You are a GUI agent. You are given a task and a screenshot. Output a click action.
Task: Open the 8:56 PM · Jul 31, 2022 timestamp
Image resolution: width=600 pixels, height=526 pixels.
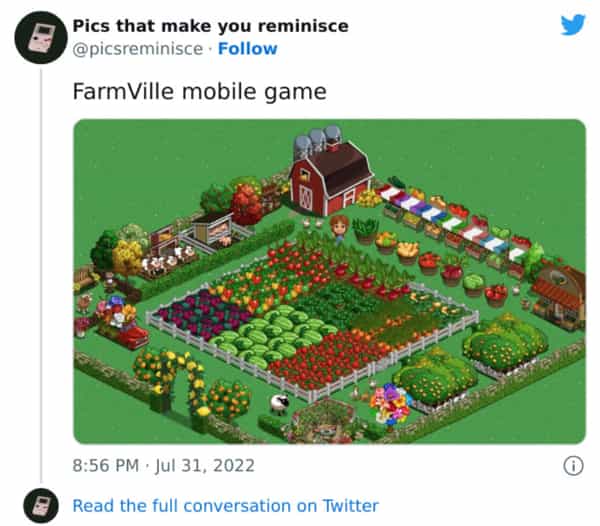point(164,465)
